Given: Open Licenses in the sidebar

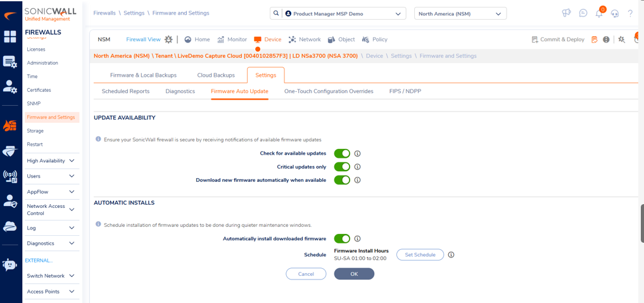Looking at the screenshot, I should coord(36,49).
